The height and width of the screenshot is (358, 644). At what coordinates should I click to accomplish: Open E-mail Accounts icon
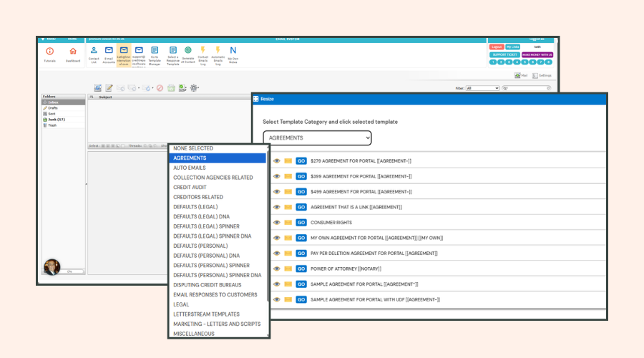tap(109, 50)
